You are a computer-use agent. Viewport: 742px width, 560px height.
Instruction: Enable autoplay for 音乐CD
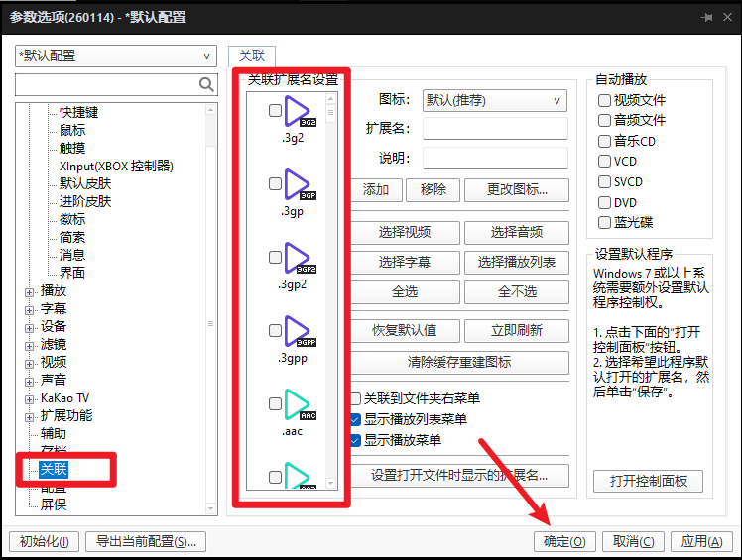604,141
